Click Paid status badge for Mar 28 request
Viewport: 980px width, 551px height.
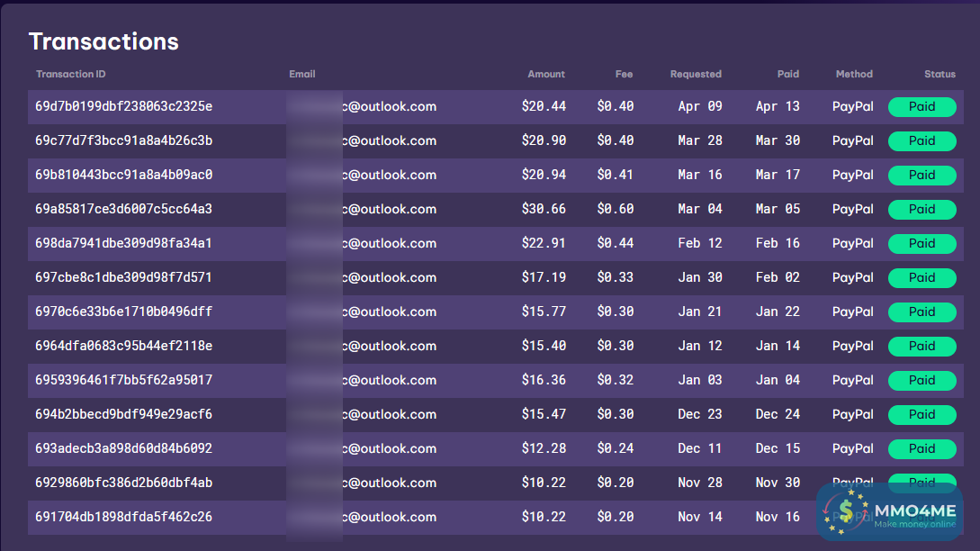(922, 140)
